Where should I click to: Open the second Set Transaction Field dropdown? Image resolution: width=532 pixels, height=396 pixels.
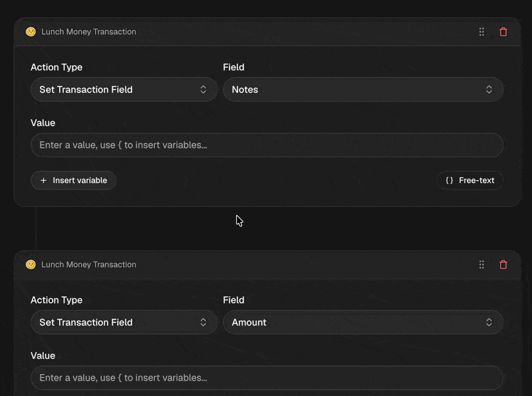(x=124, y=322)
